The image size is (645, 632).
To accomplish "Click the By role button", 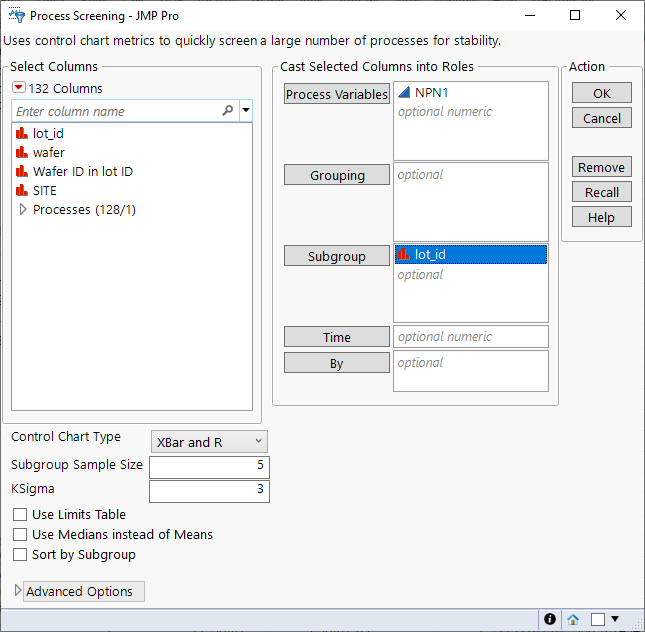I will pos(336,363).
